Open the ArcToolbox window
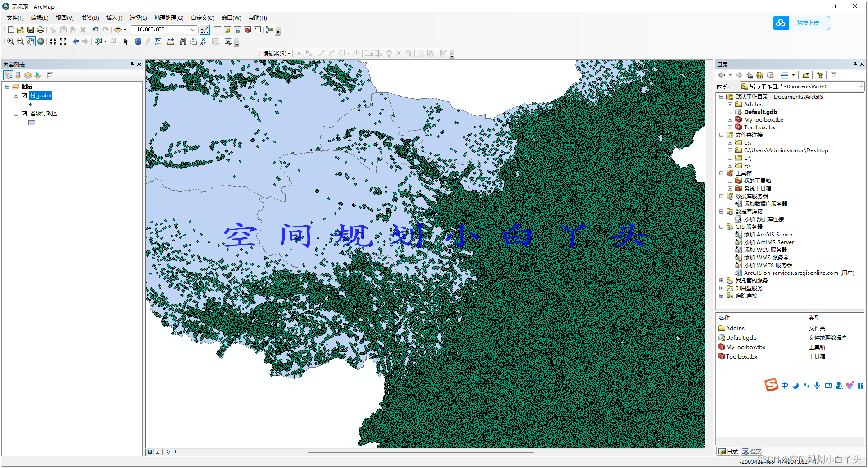Screen dimensions: 868x468 247,30
